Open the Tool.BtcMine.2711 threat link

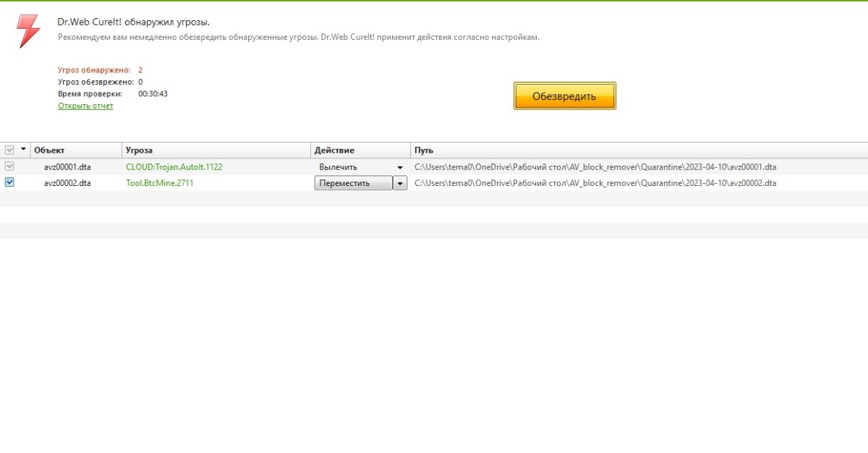(159, 183)
